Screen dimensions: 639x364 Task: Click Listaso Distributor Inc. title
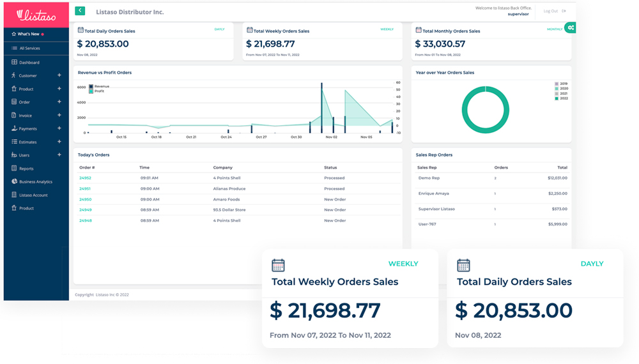pyautogui.click(x=130, y=11)
